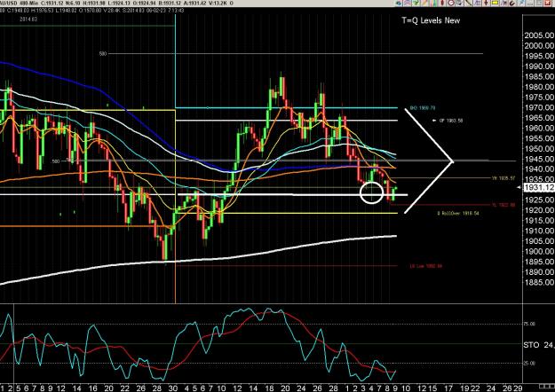This screenshot has height=392, width=555.
Task: Click the 25.00 stochastic level label
Action: [529, 364]
